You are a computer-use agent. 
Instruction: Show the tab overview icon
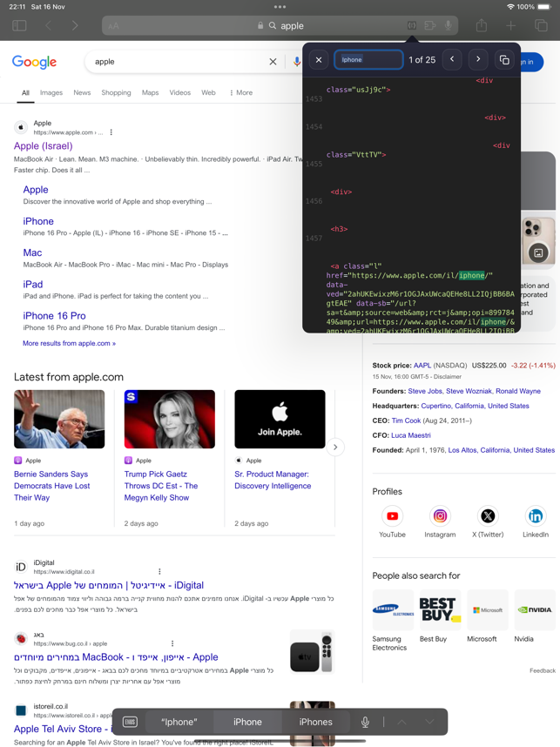541,26
